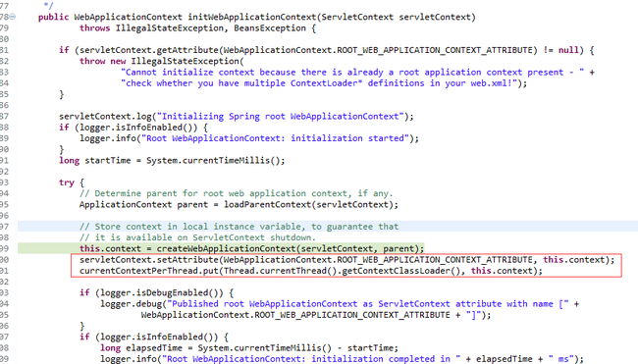Click the 'Determine parent for root web' comment
This screenshot has height=364, width=638.
pos(236,193)
